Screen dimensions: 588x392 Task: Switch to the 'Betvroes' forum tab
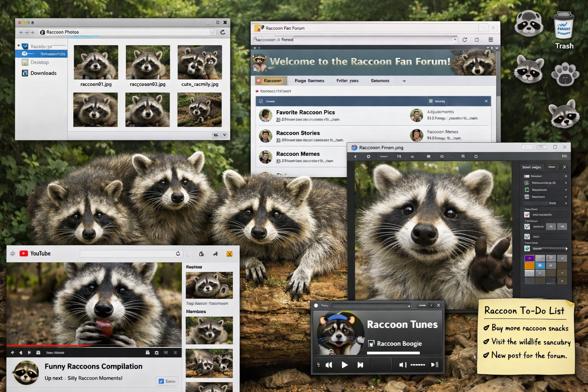pos(380,81)
